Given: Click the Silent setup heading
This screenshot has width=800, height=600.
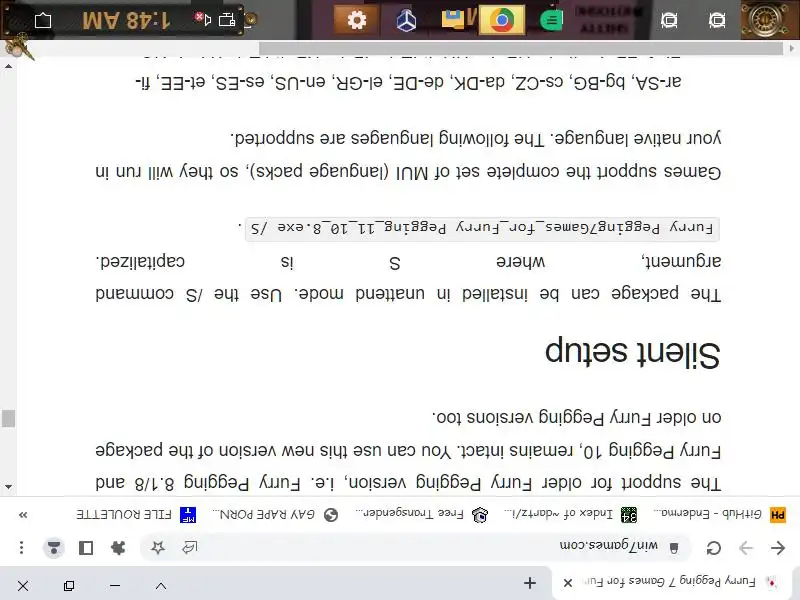Looking at the screenshot, I should tap(633, 353).
